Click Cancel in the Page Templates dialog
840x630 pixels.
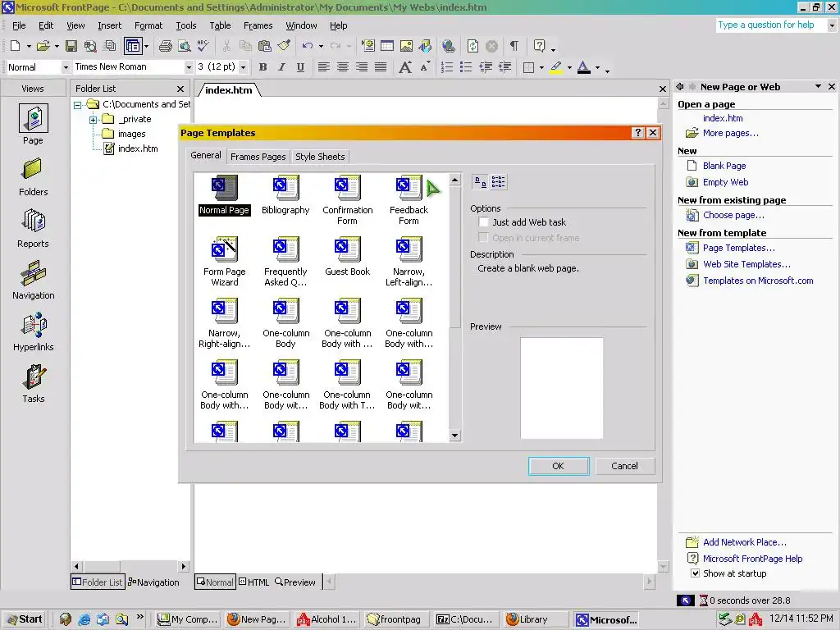point(624,466)
